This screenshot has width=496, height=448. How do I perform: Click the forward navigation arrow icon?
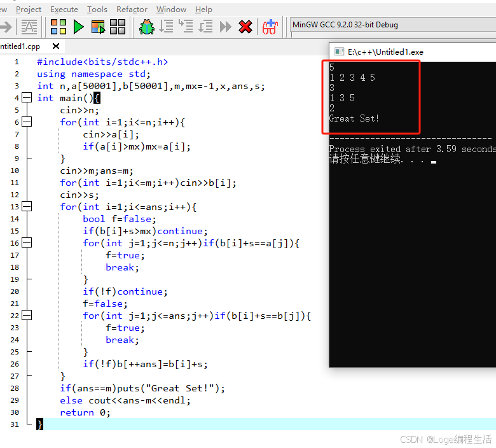click(x=6, y=27)
